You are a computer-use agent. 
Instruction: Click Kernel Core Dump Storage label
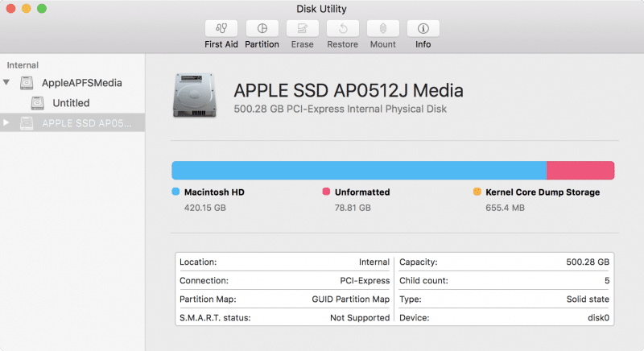[543, 192]
